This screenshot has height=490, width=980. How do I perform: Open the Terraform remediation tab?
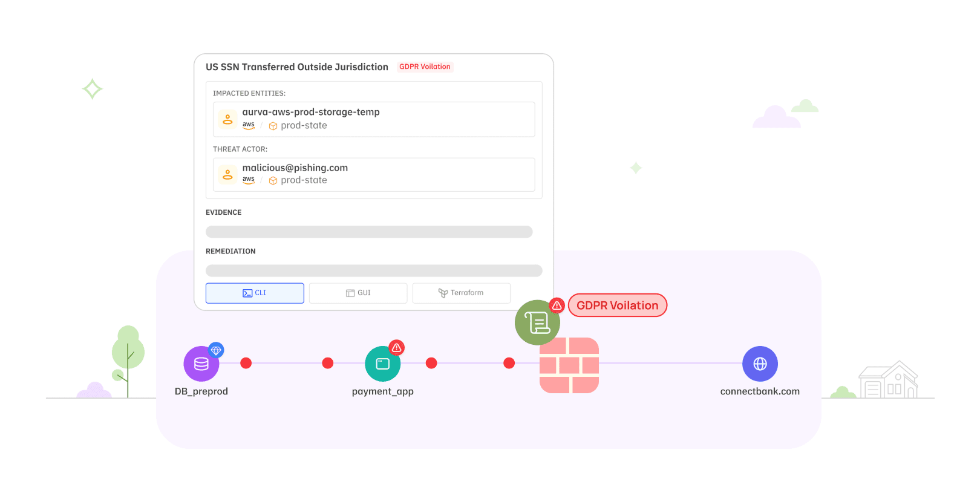(x=461, y=293)
